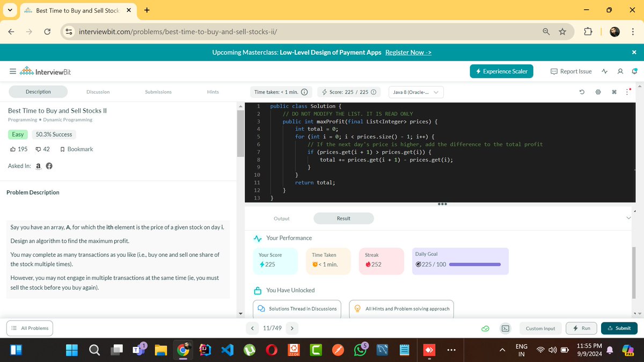Screen dimensions: 644x362
Task: Click the editor resize three-dots handle
Action: pyautogui.click(x=442, y=204)
